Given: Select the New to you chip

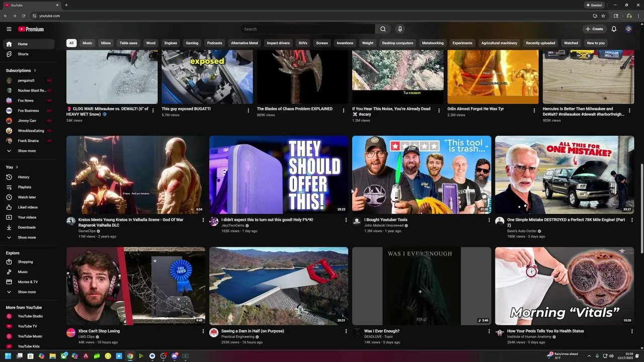Looking at the screenshot, I should coord(596,43).
